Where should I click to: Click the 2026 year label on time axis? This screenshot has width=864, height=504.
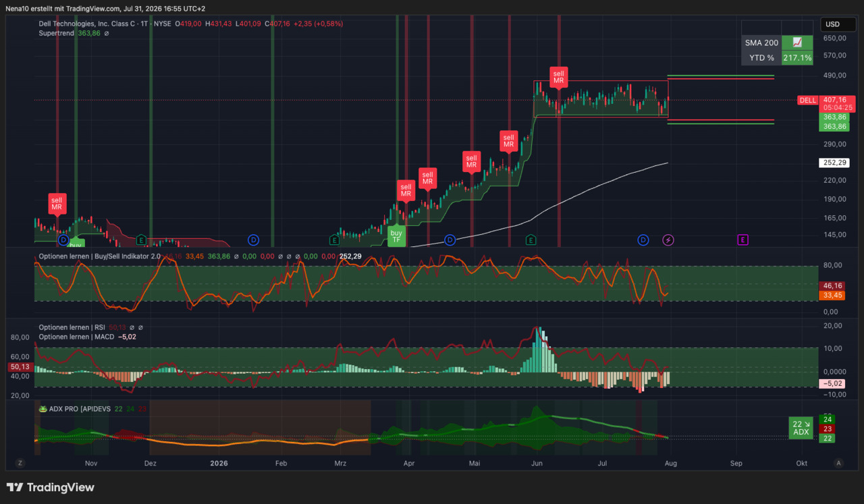pyautogui.click(x=219, y=464)
